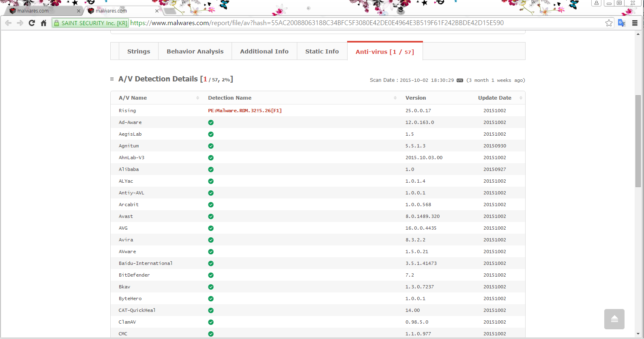Click A/V Detection Details heading

[x=176, y=79]
